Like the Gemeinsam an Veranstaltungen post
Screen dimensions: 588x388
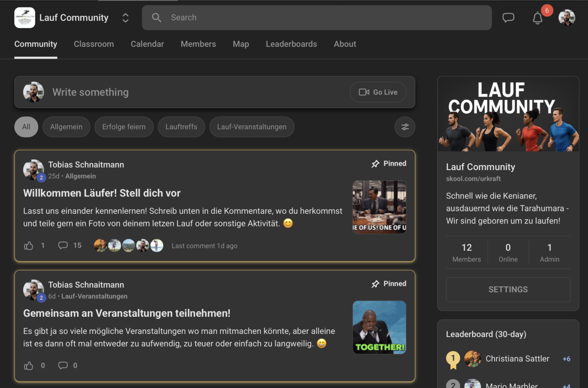tap(29, 366)
